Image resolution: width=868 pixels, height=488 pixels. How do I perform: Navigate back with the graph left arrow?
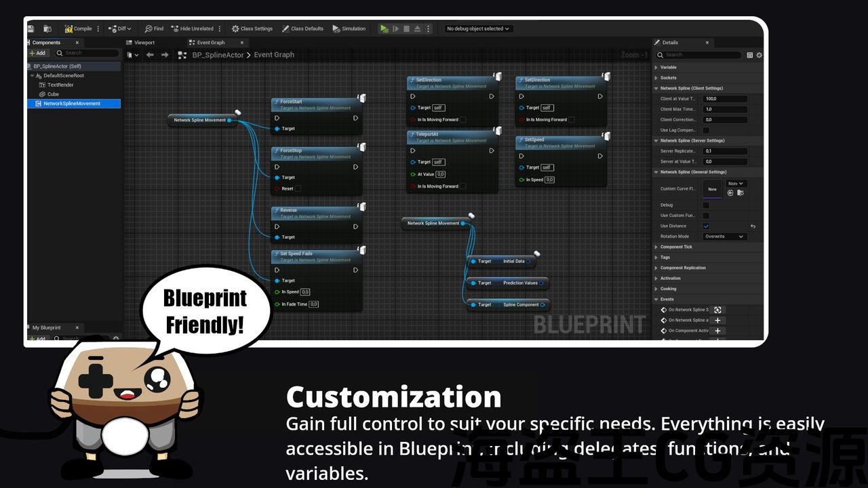[x=150, y=55]
